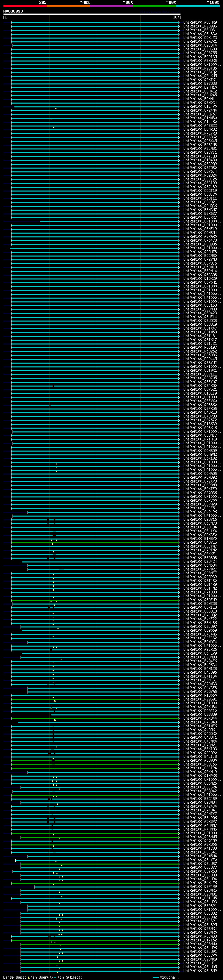Click the 387 end position on query ruler

[x=176, y=17]
